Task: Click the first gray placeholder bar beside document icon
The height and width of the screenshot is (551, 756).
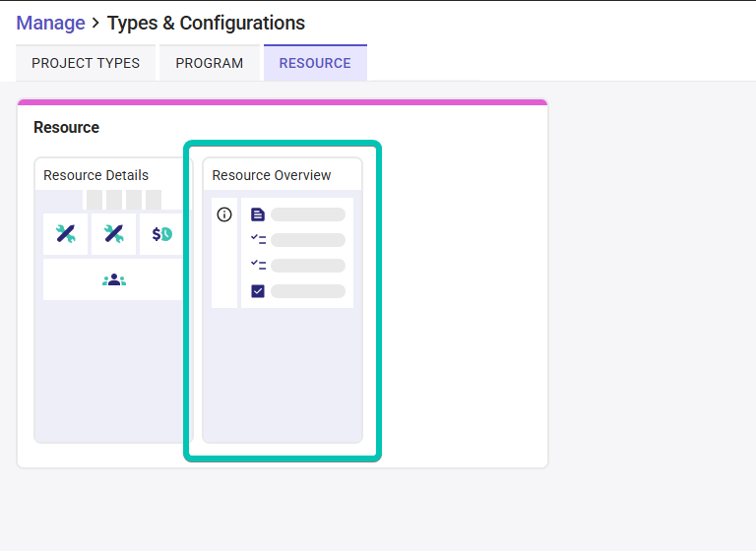Action: (308, 214)
